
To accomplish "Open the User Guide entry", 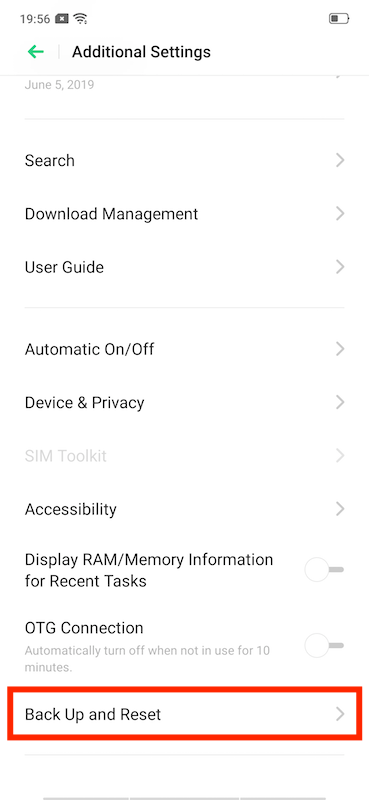I will click(x=184, y=267).
